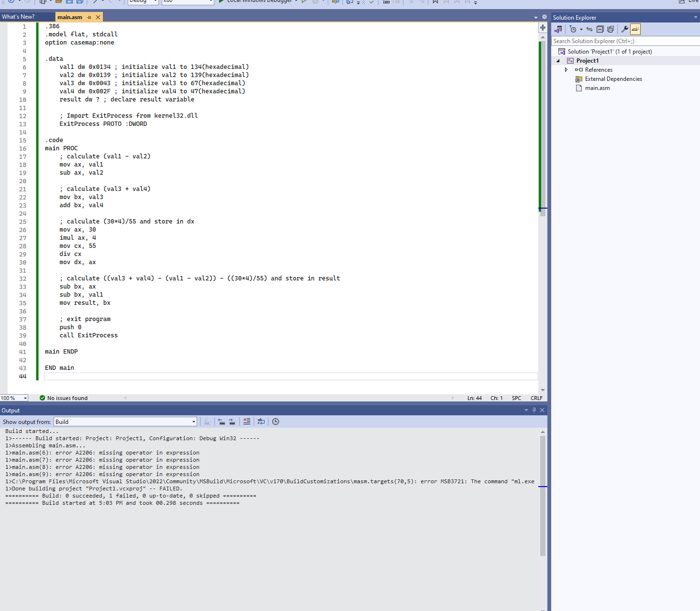Viewport: 700px width, 611px height.
Task: Collapse all items in Solution Explorer
Action: [600, 29]
